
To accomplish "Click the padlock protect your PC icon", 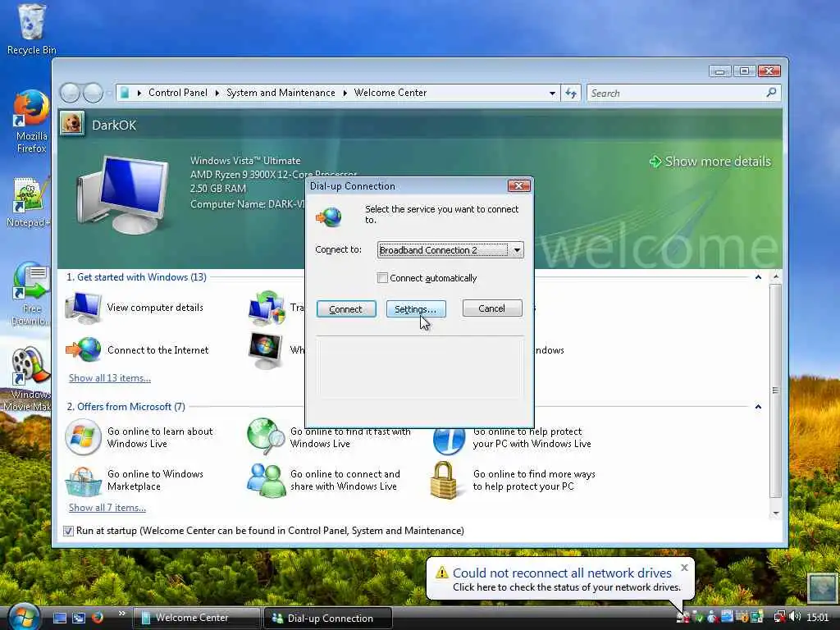I will 445,480.
